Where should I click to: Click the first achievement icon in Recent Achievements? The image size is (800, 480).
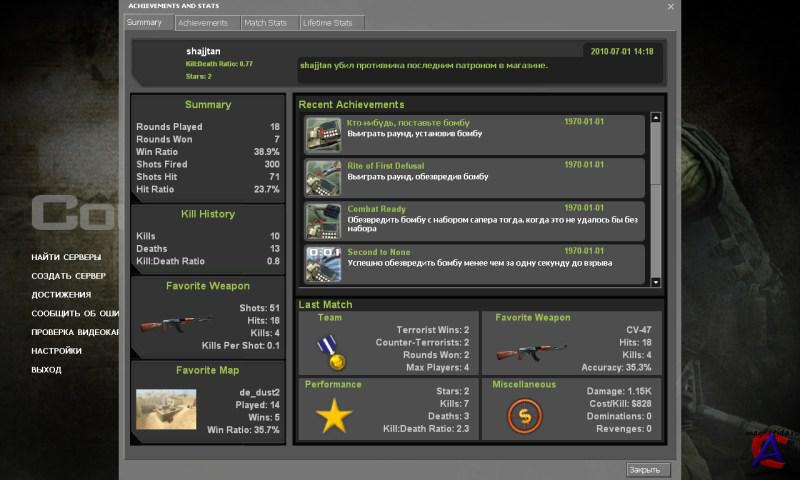[323, 134]
